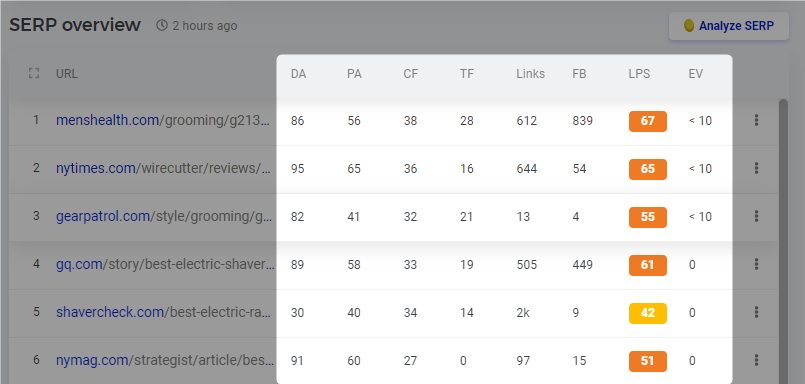Open three-dot menu for shavercheck.com row
This screenshot has height=384, width=805.
(x=756, y=312)
